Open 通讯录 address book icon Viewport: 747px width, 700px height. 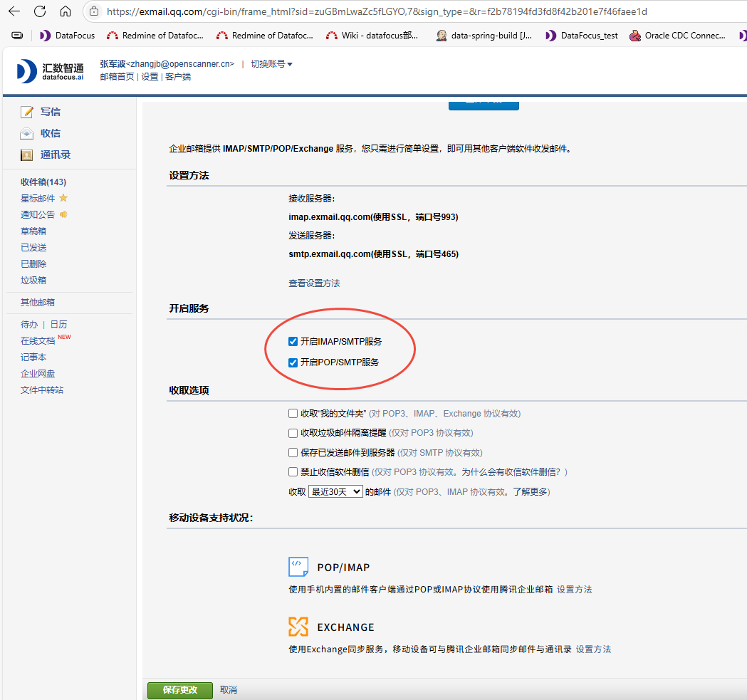click(26, 155)
